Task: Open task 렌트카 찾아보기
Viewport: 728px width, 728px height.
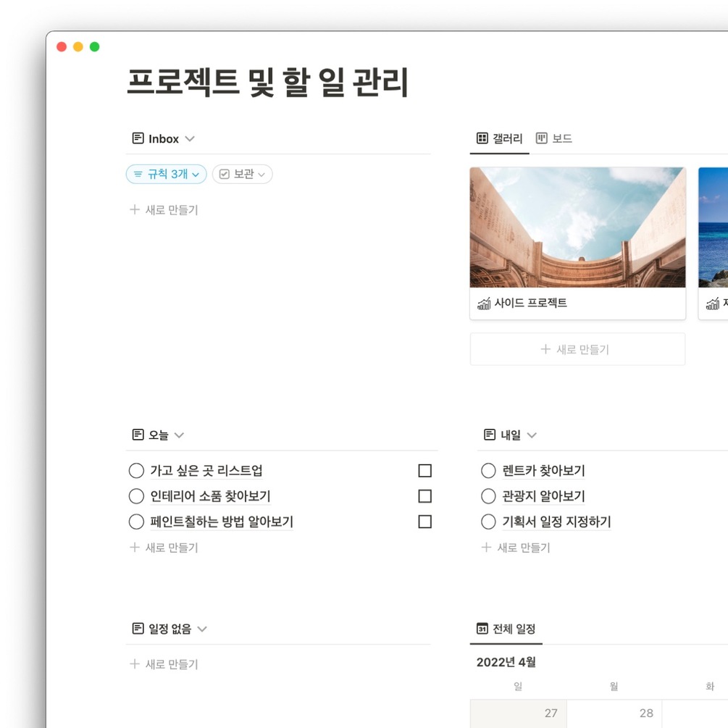Action: pos(543,470)
